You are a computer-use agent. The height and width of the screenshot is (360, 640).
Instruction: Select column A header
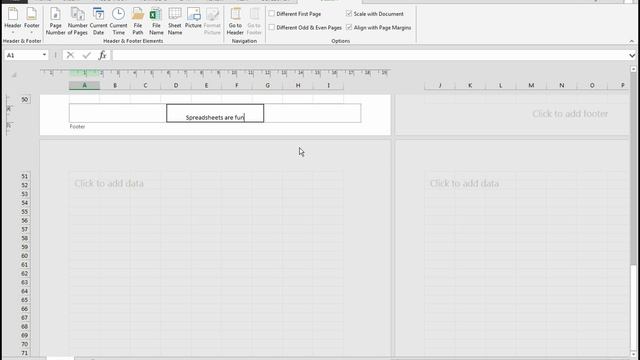[84, 85]
